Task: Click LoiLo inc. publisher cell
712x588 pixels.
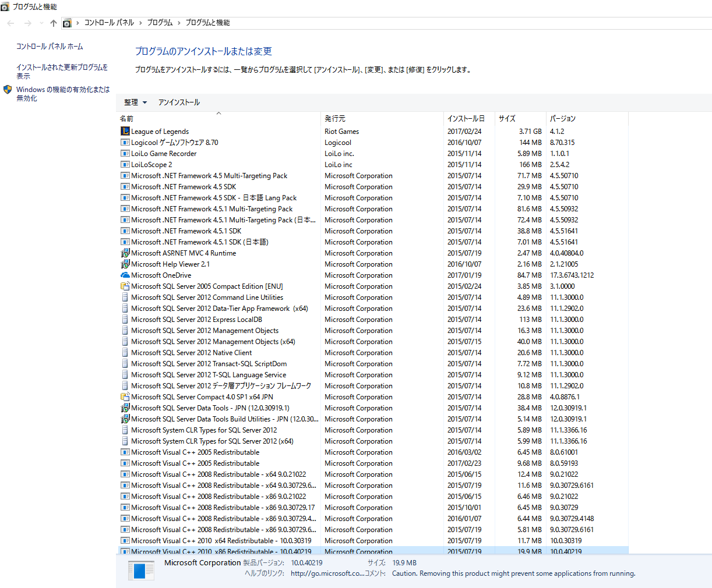Action: pyautogui.click(x=339, y=153)
